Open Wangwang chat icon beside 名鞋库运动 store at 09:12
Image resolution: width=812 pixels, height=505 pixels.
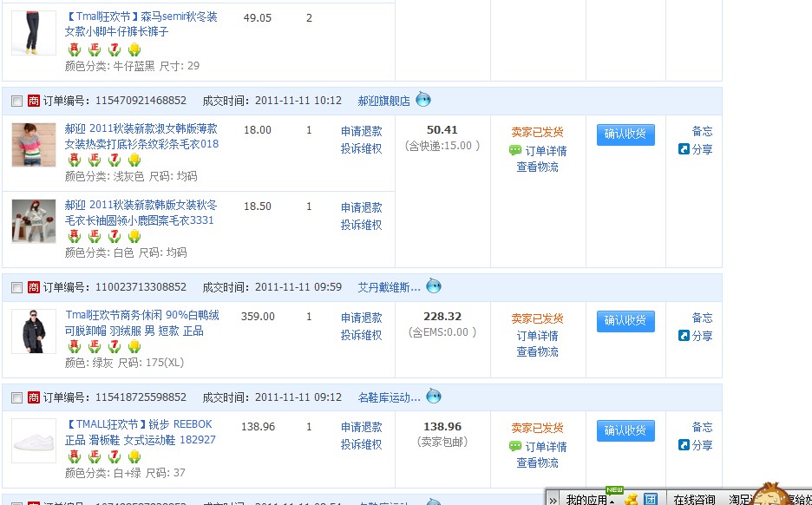(x=434, y=397)
